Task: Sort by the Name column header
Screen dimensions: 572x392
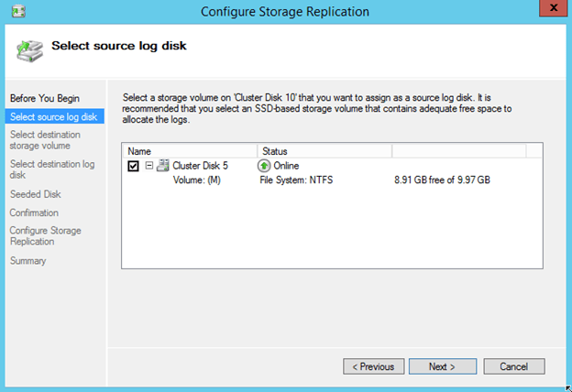Action: point(189,150)
